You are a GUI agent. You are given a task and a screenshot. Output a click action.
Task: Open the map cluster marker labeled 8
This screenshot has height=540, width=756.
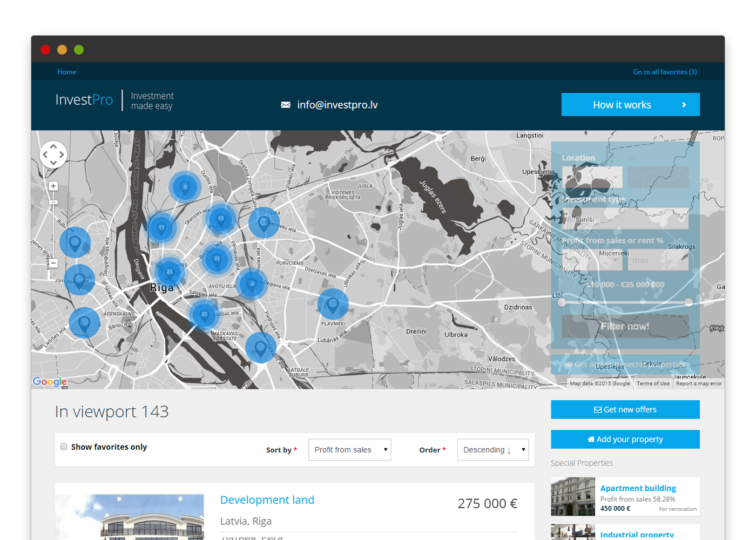pos(185,187)
